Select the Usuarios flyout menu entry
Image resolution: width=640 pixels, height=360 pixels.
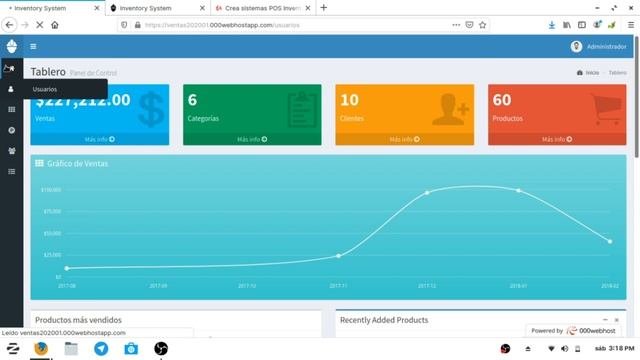[65, 89]
